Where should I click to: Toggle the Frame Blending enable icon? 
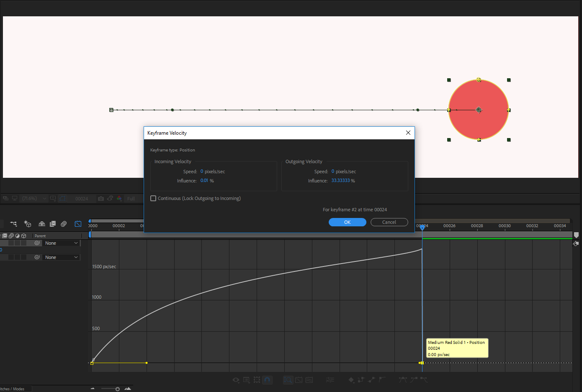[x=53, y=224]
